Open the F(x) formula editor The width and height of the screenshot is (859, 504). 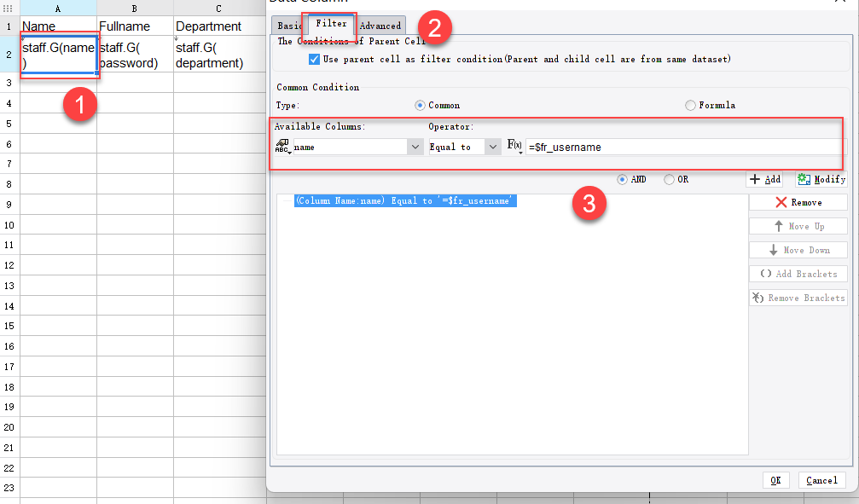(514, 144)
